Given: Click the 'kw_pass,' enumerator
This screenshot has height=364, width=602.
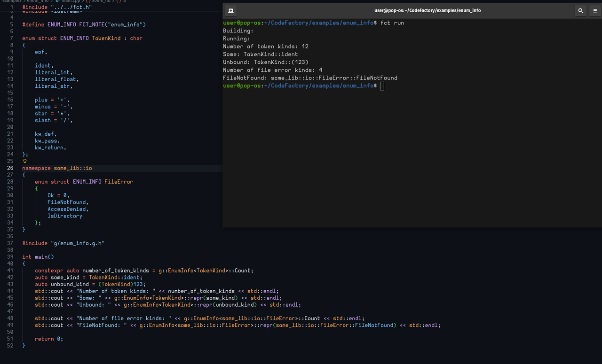Looking at the screenshot, I should click(48, 141).
